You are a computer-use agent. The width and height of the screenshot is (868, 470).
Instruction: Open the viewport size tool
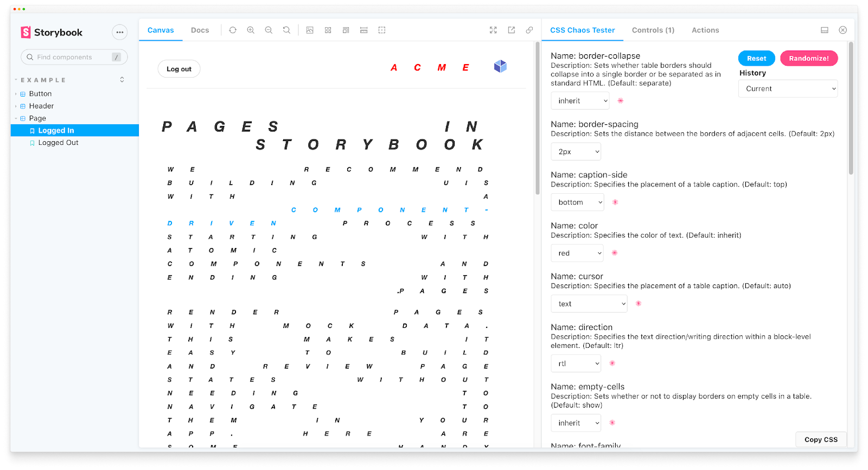coord(346,30)
